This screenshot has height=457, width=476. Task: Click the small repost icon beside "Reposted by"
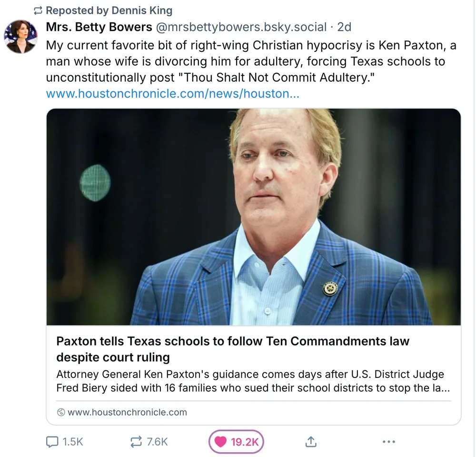(x=38, y=10)
